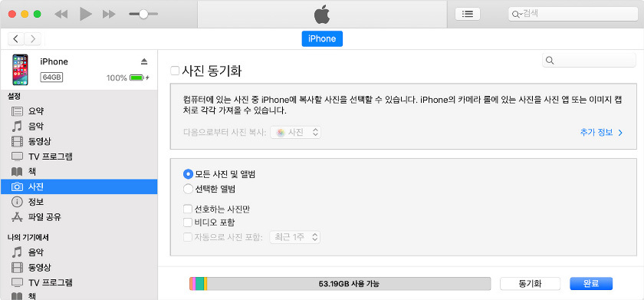Viewport: 644px width, 300px height.
Task: Eject the iPhone with the eject icon
Action: pyautogui.click(x=144, y=61)
